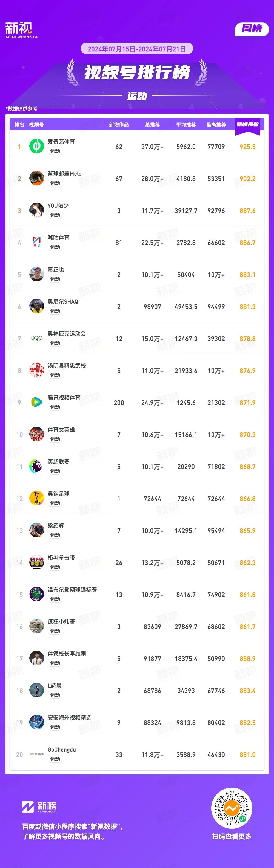Viewport: 274px width, 868px height.
Task: Click the 腾讯视频体育 play-shaped logo
Action: point(36,402)
